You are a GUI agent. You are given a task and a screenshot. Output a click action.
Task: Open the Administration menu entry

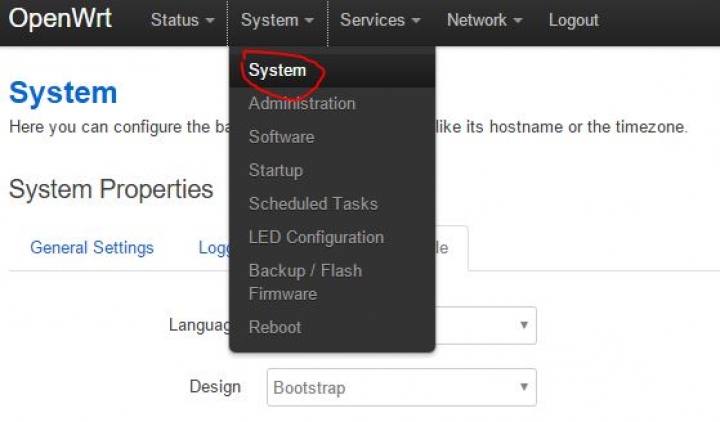[x=332, y=103]
